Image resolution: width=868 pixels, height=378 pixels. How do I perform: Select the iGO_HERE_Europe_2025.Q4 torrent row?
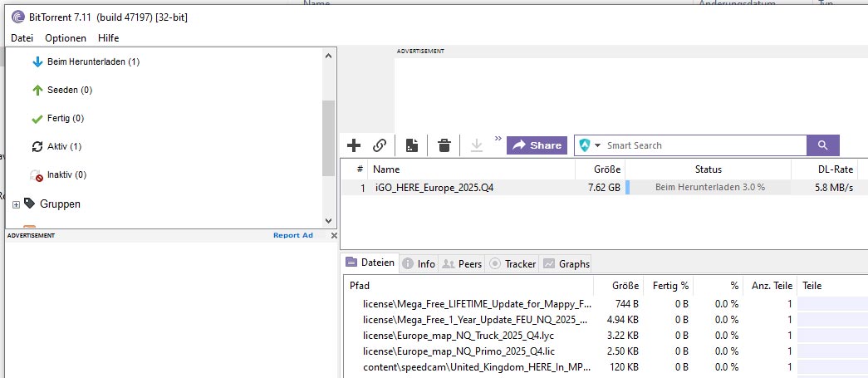tap(604, 188)
